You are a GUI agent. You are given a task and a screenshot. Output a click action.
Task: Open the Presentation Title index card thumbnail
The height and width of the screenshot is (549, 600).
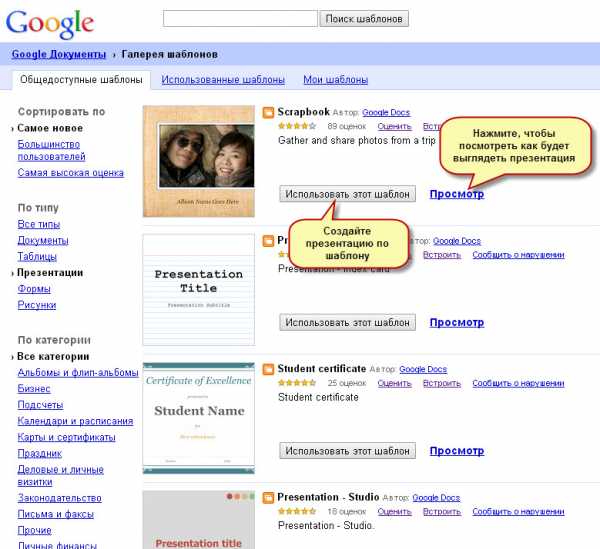click(x=199, y=290)
